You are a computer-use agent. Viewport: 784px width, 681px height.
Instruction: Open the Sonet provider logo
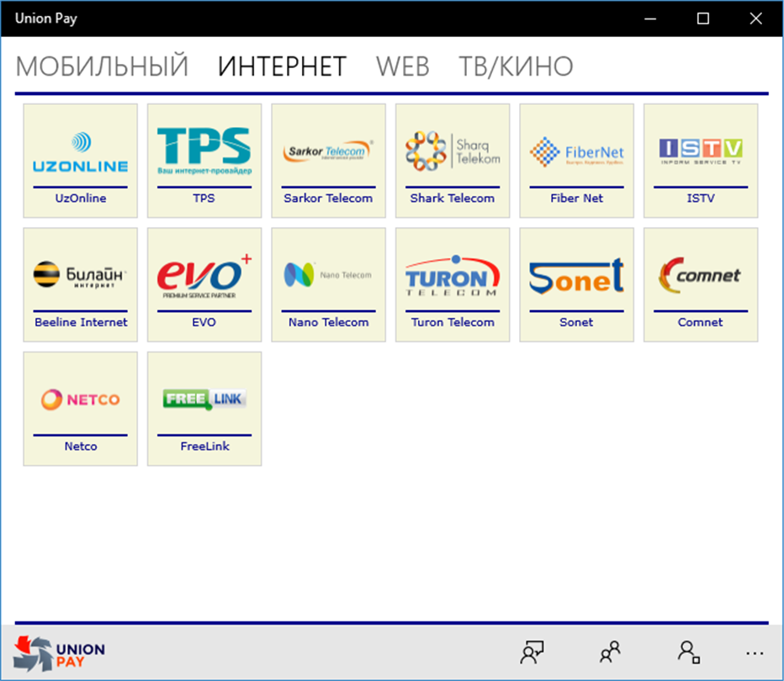pyautogui.click(x=576, y=276)
